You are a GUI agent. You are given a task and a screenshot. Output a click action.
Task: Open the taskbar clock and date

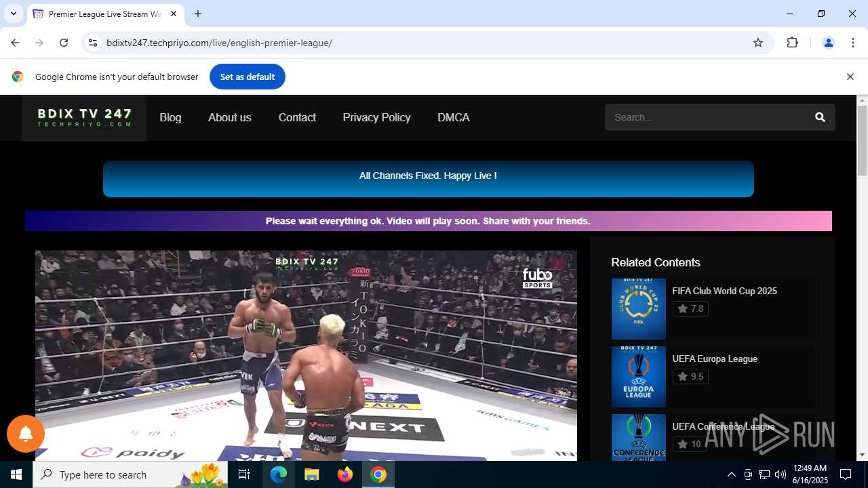click(810, 474)
